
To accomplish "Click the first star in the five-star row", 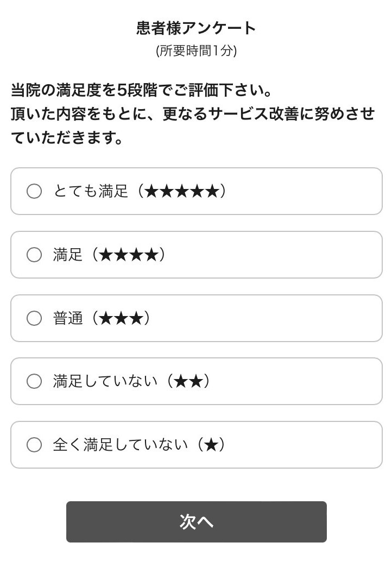I will (x=152, y=191).
